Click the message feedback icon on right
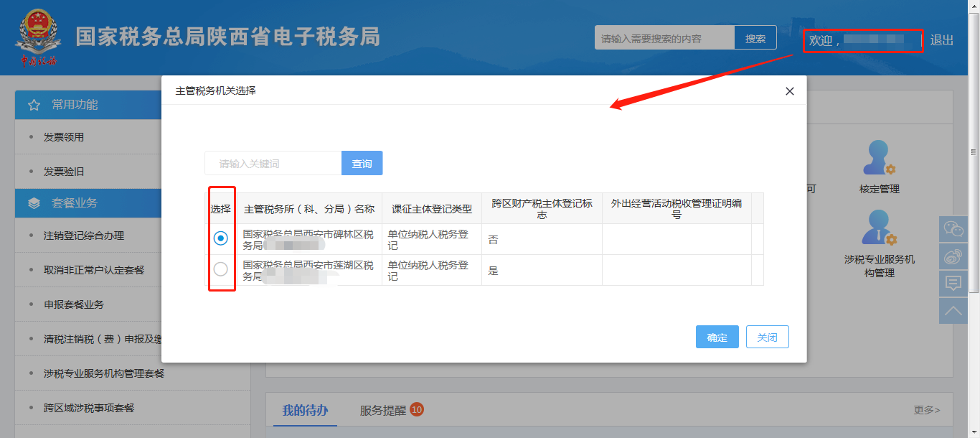The height and width of the screenshot is (438, 980). (953, 283)
